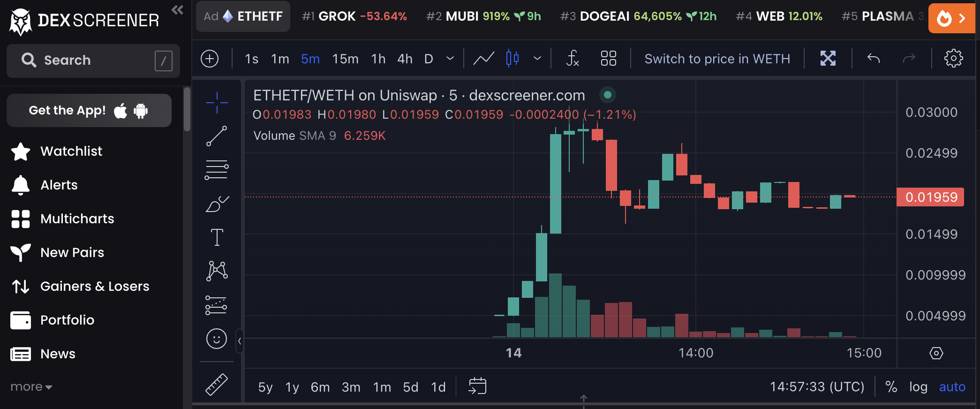Set chart range to 6m
This screenshot has height=409, width=980.
pyautogui.click(x=320, y=387)
